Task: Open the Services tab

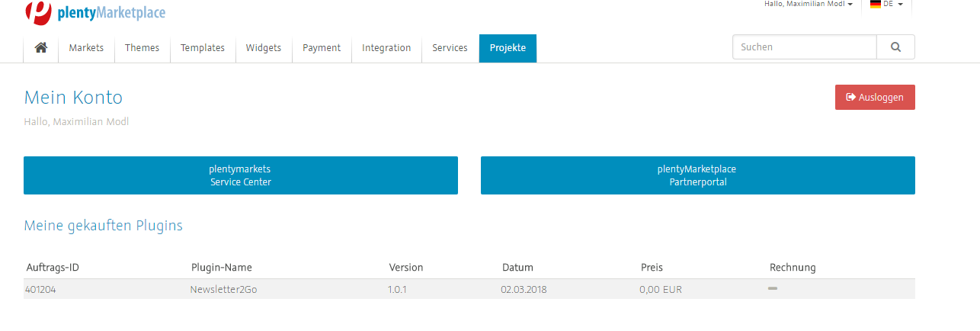Action: [x=450, y=47]
